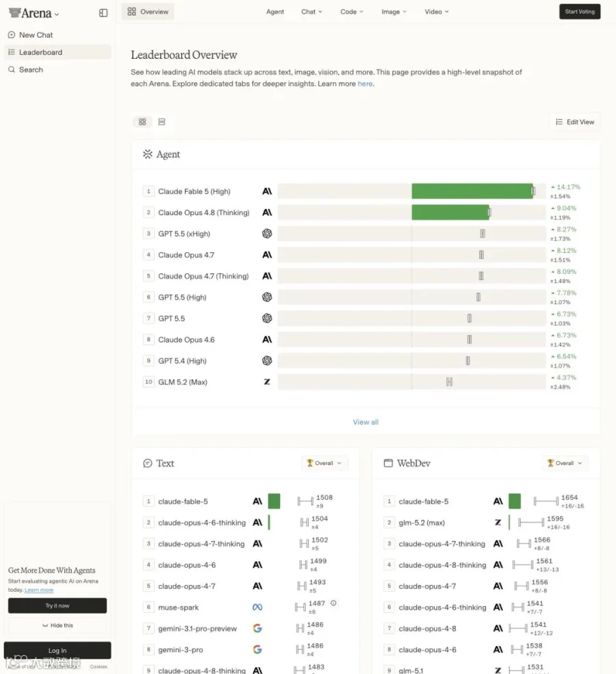Open the Arena logo dropdown

coord(34,13)
